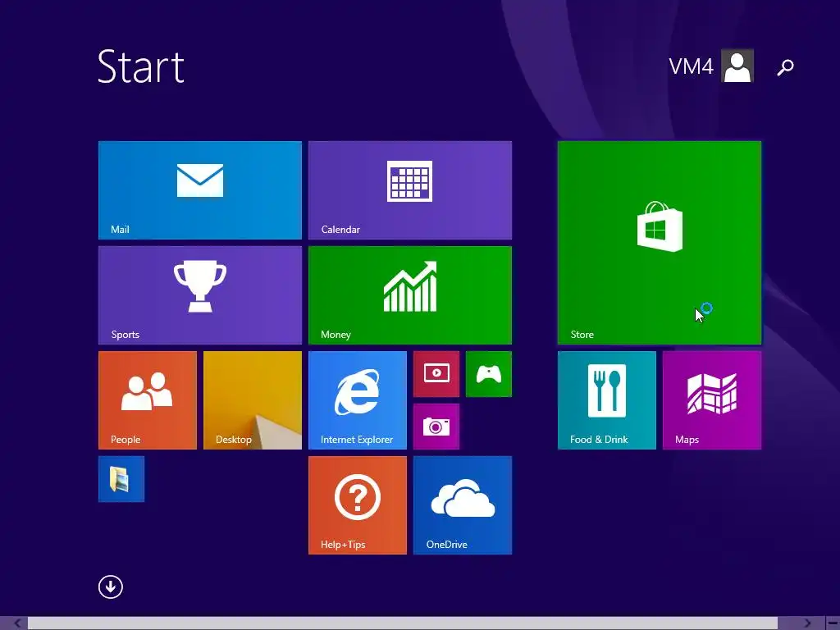Open the Food & Drink tile
Image resolution: width=840 pixels, height=630 pixels.
tap(606, 400)
